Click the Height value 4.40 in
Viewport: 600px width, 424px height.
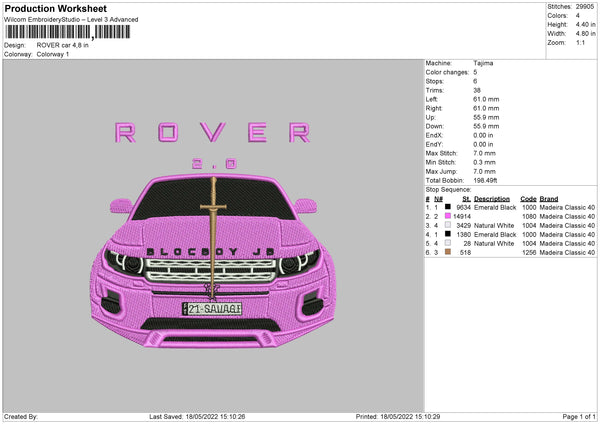coord(585,24)
